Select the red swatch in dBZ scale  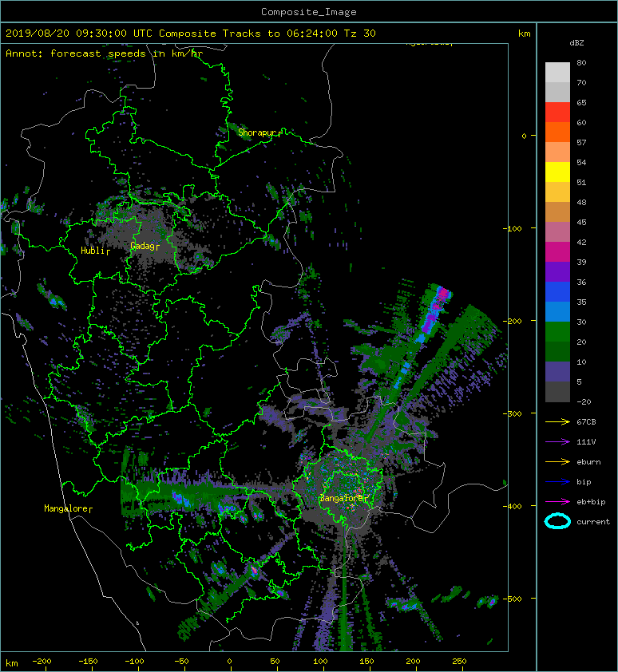pyautogui.click(x=557, y=113)
